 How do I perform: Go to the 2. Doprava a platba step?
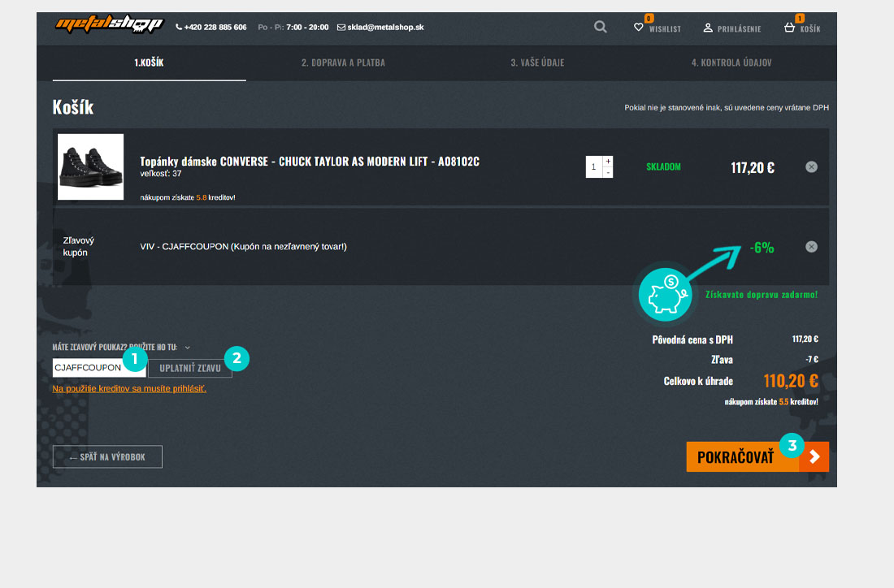(343, 63)
